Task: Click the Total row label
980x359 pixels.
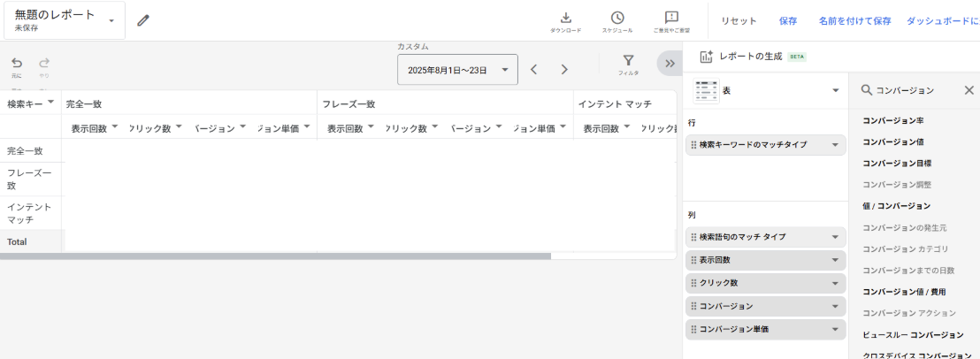Action: (x=17, y=241)
